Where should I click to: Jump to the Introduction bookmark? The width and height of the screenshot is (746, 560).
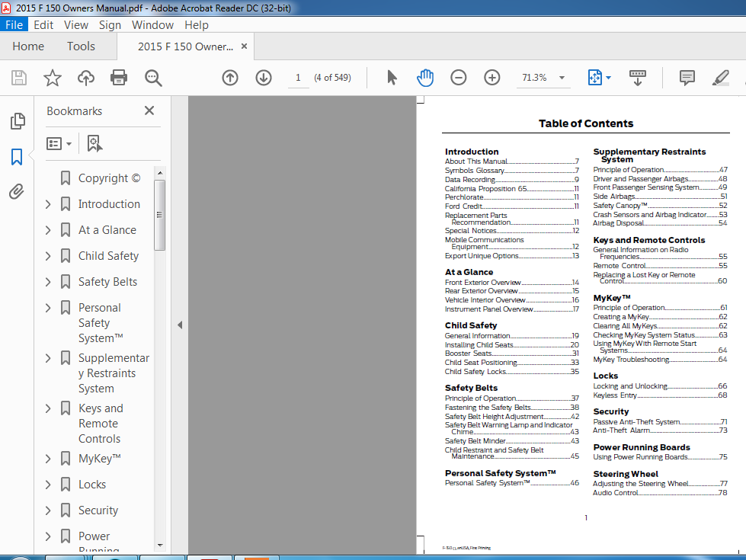pyautogui.click(x=109, y=204)
